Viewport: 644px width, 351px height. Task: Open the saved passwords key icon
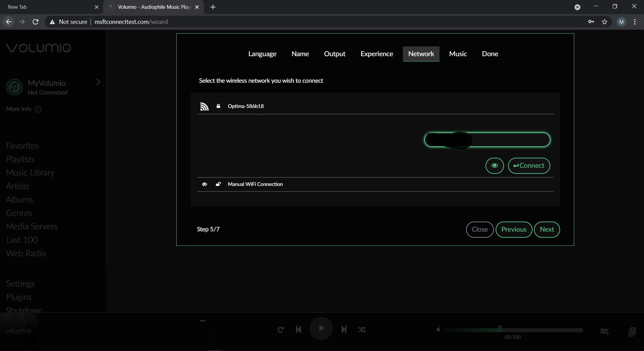click(x=591, y=22)
